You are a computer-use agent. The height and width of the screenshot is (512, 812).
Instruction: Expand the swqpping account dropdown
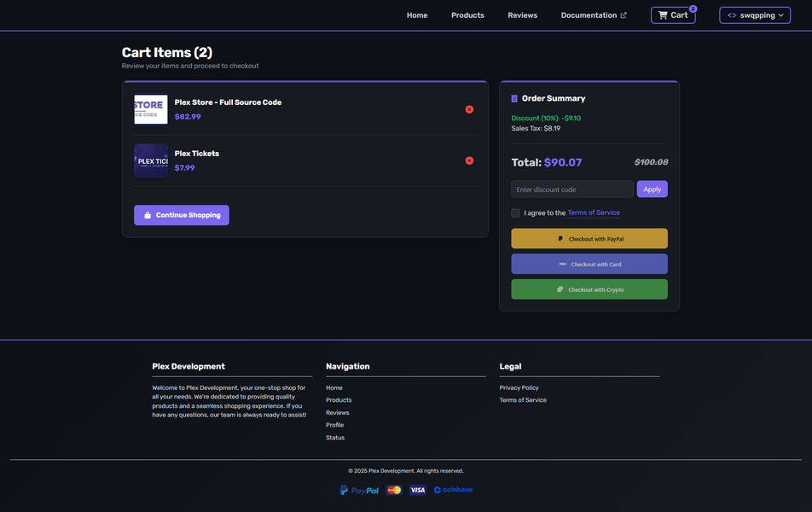click(x=754, y=15)
